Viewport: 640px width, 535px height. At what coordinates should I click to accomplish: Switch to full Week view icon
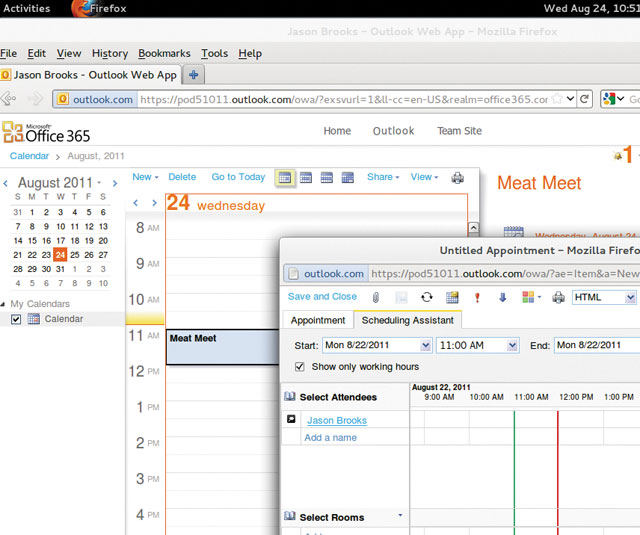327,178
